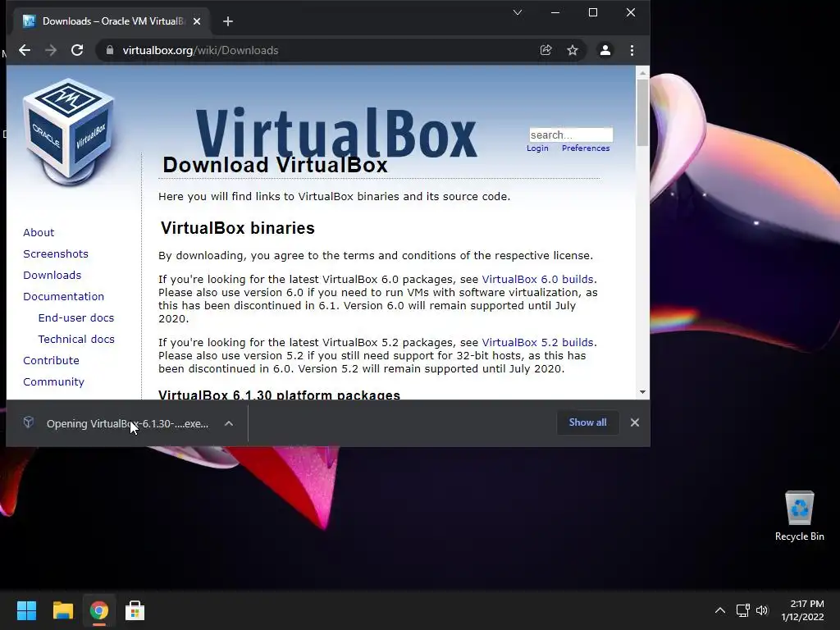840x630 pixels.
Task: Open the Community sidebar link
Action: coord(53,382)
